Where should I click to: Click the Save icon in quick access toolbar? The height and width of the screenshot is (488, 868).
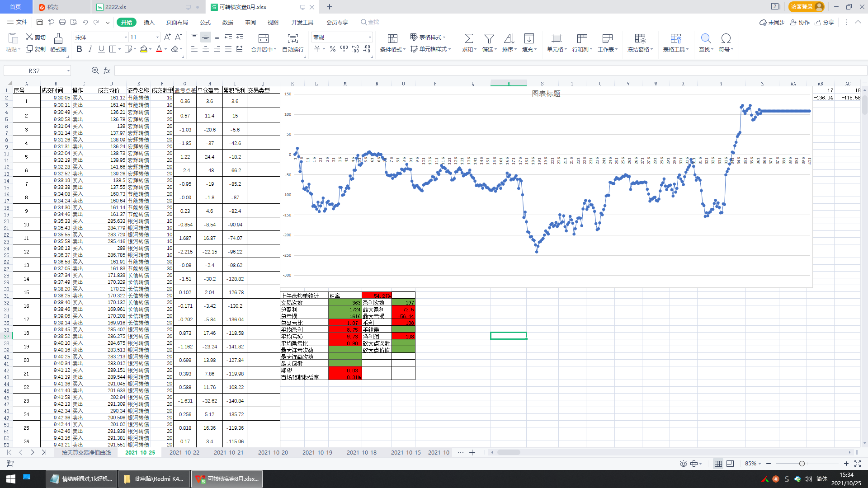coord(40,22)
